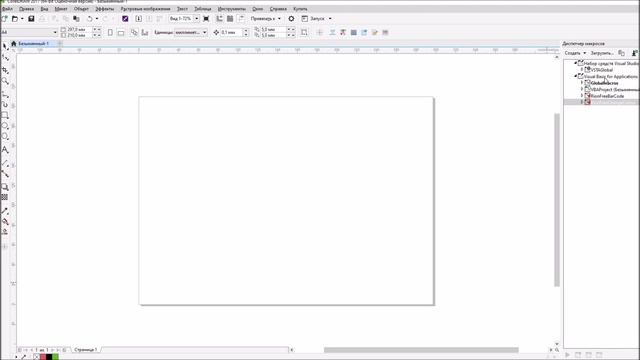Screen dimensions: 640x360
Task: Select the Parallel Dimension tool
Action: click(5, 163)
